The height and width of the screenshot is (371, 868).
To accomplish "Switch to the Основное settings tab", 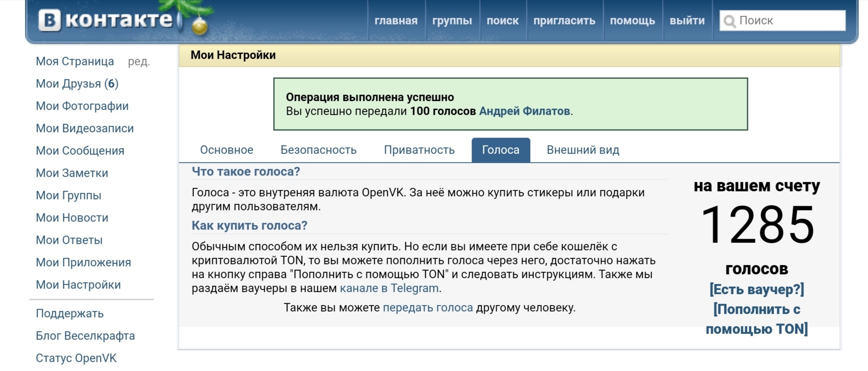I will [227, 150].
